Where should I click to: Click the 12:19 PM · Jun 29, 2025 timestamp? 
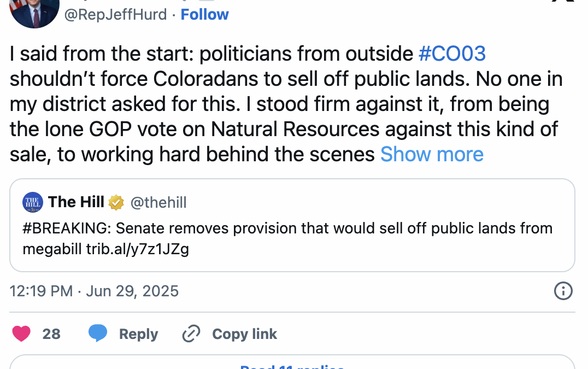pyautogui.click(x=94, y=291)
